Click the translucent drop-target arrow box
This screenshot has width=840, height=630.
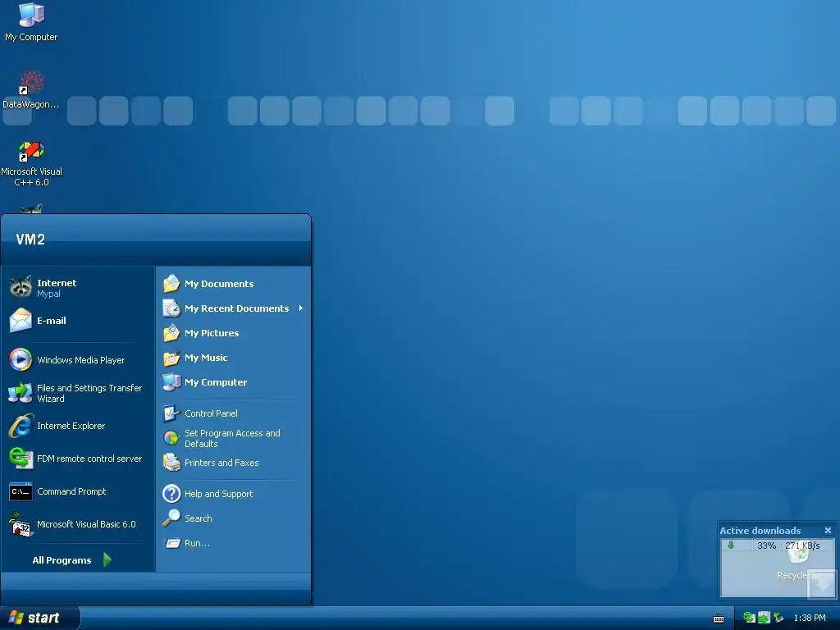click(822, 584)
